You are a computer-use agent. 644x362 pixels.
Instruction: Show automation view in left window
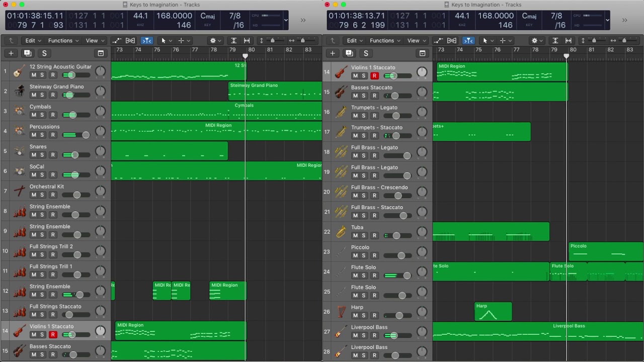pos(117,41)
